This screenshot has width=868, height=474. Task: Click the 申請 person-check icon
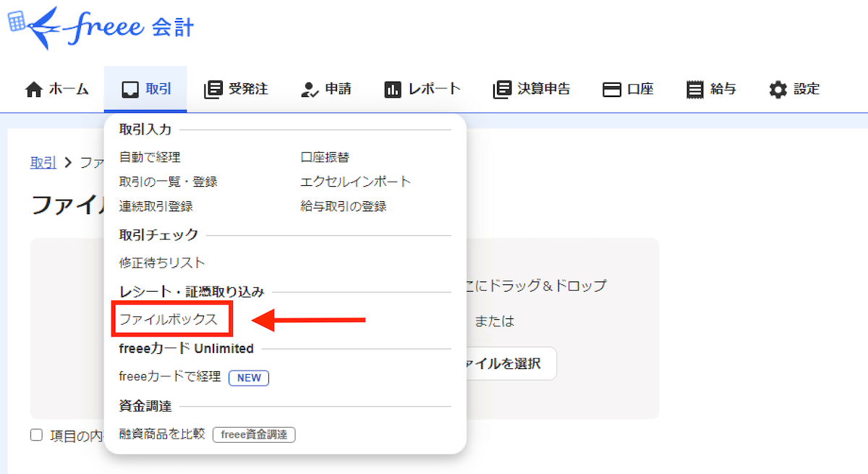310,90
